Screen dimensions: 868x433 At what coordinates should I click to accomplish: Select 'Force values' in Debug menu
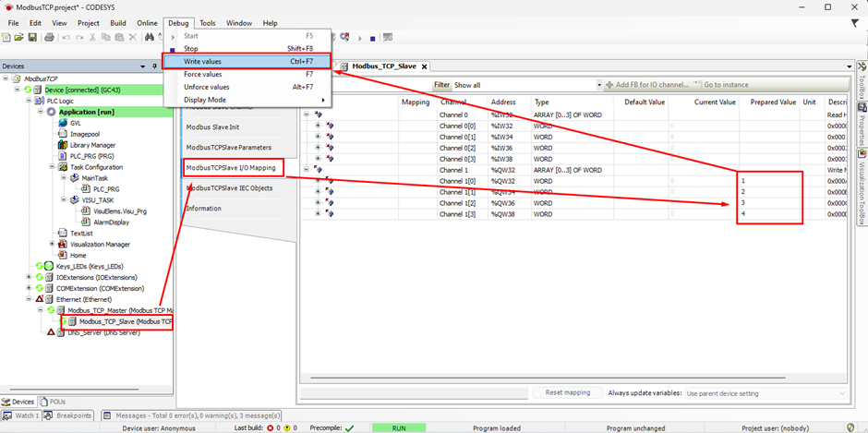(247, 74)
